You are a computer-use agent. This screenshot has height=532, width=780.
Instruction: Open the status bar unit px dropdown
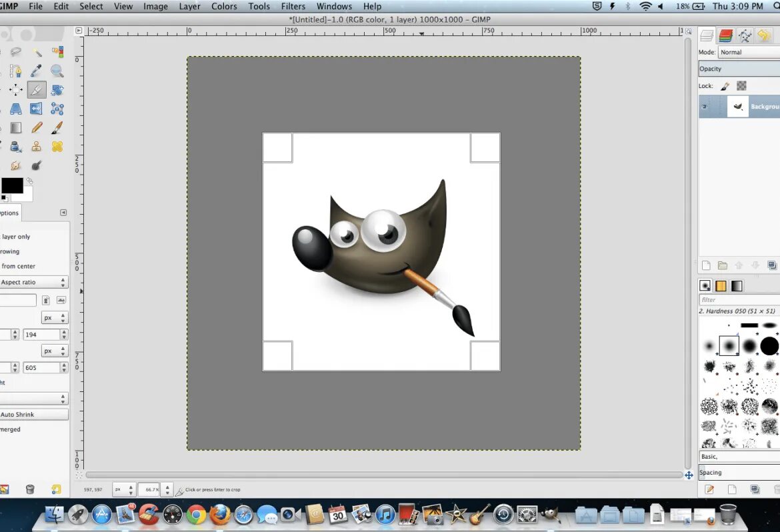tap(123, 490)
